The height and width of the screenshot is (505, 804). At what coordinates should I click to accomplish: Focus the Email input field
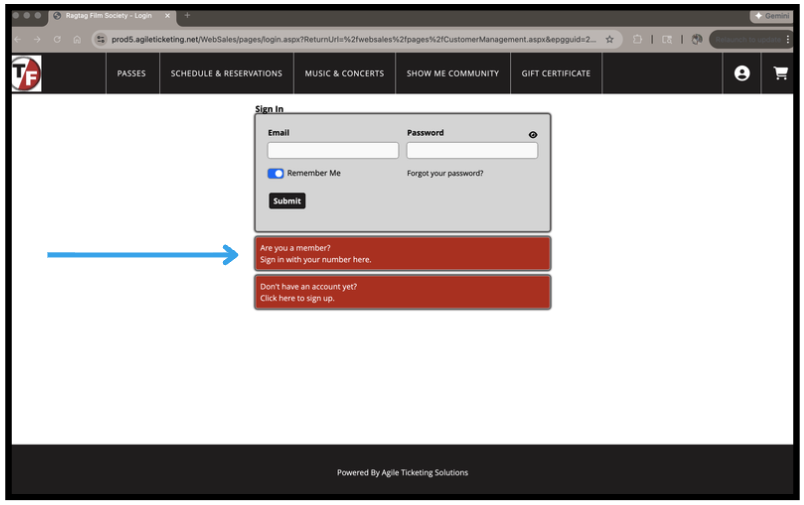coord(332,151)
